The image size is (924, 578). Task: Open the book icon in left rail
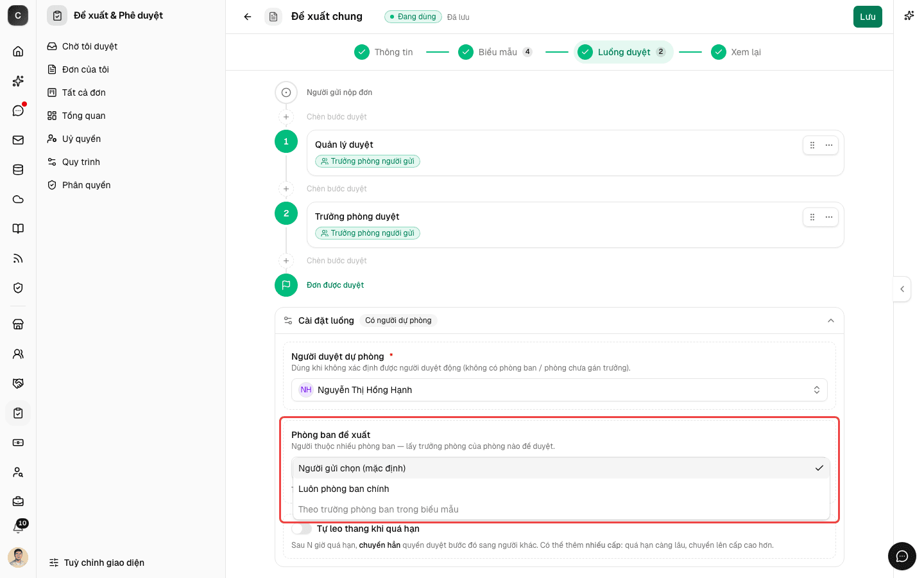[18, 229]
